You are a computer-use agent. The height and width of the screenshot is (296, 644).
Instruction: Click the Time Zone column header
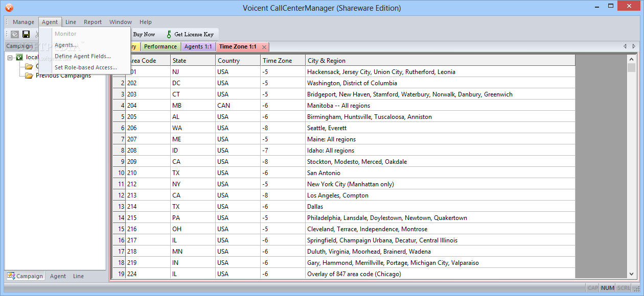point(283,60)
